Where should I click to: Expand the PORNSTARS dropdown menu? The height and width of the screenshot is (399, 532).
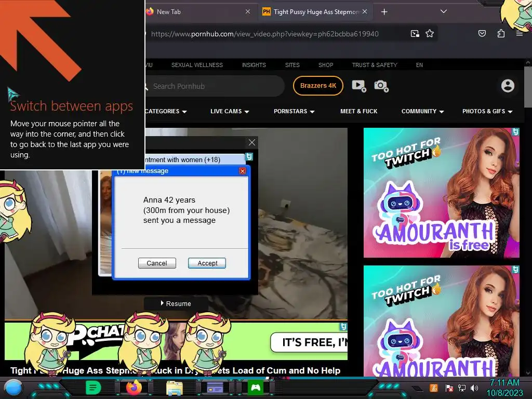coord(294,111)
